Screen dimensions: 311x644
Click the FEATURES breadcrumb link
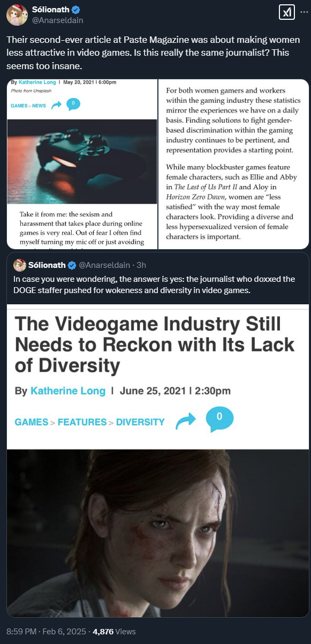point(82,422)
